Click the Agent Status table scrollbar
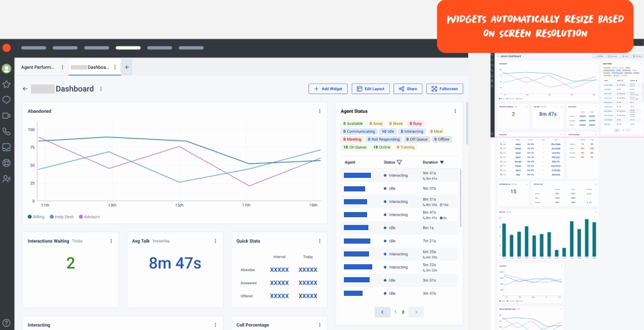This screenshot has height=330, width=644. (460, 197)
